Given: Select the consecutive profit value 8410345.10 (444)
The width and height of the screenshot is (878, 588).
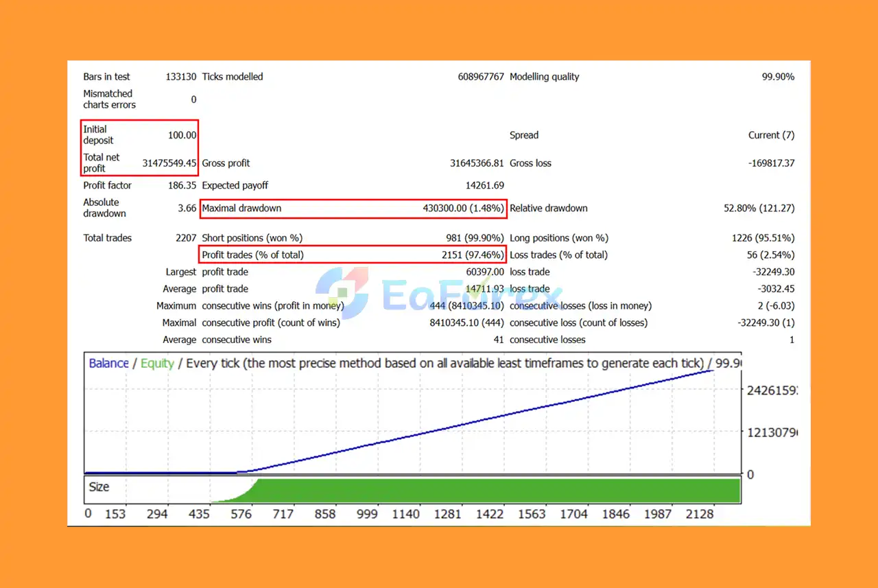Looking at the screenshot, I should [x=467, y=322].
